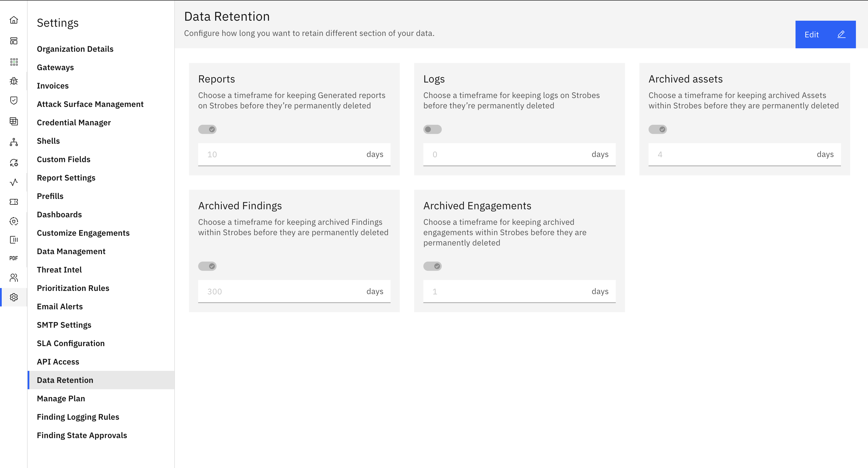Click the ticket icon in sidebar

(14, 202)
